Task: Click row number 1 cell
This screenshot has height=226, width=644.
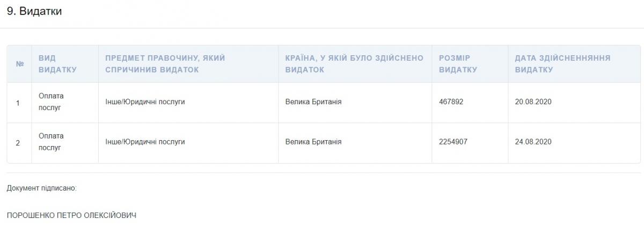Action: coord(18,102)
